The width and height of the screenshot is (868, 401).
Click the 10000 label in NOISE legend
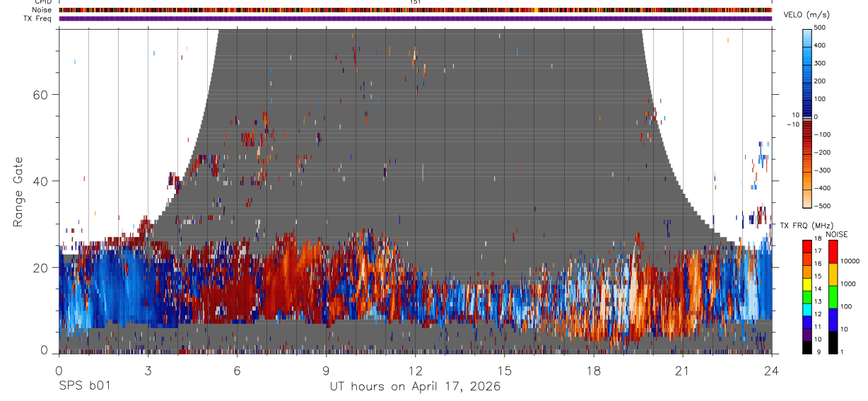[x=850, y=262]
